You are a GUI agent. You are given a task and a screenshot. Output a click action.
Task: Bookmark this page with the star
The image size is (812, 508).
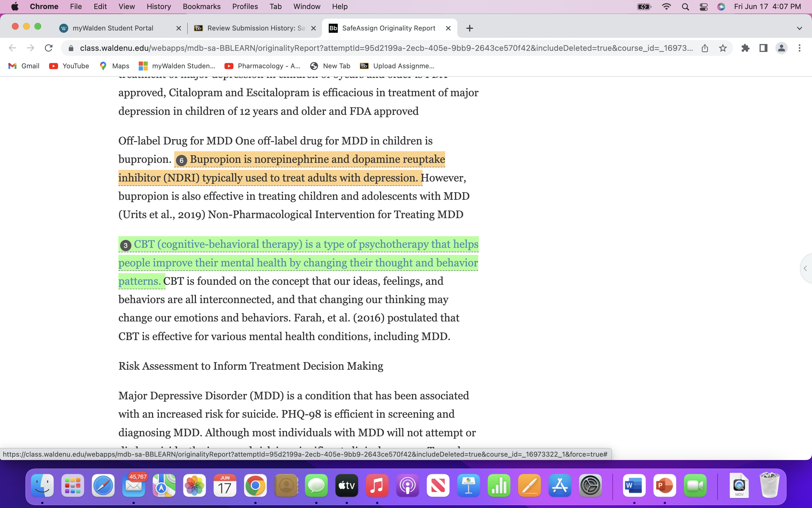pos(723,48)
